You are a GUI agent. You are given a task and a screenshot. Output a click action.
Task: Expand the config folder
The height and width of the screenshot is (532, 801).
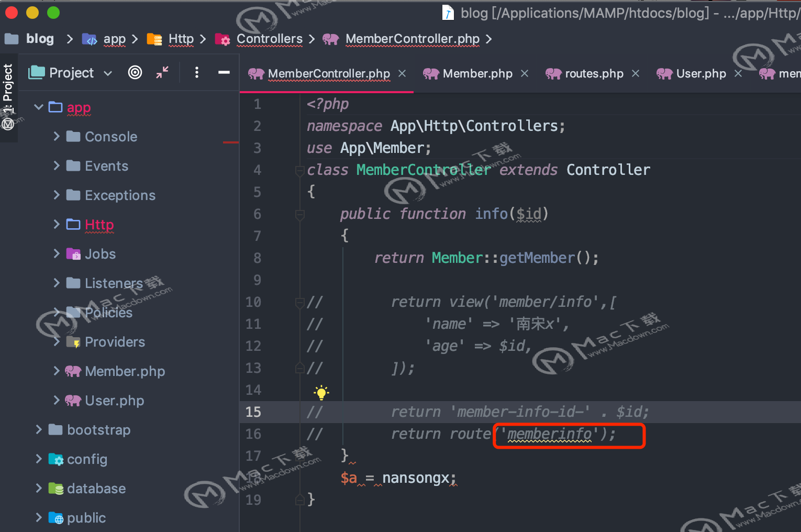38,459
